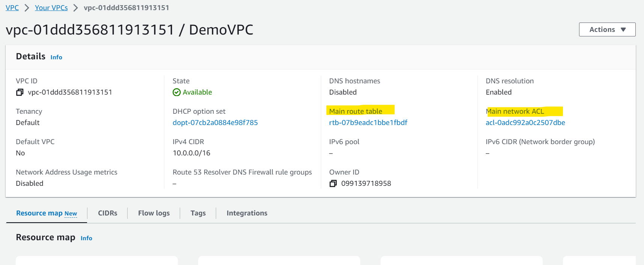
Task: Open DHCP option set dopt-07cb2a0884e98f785
Action: [215, 123]
